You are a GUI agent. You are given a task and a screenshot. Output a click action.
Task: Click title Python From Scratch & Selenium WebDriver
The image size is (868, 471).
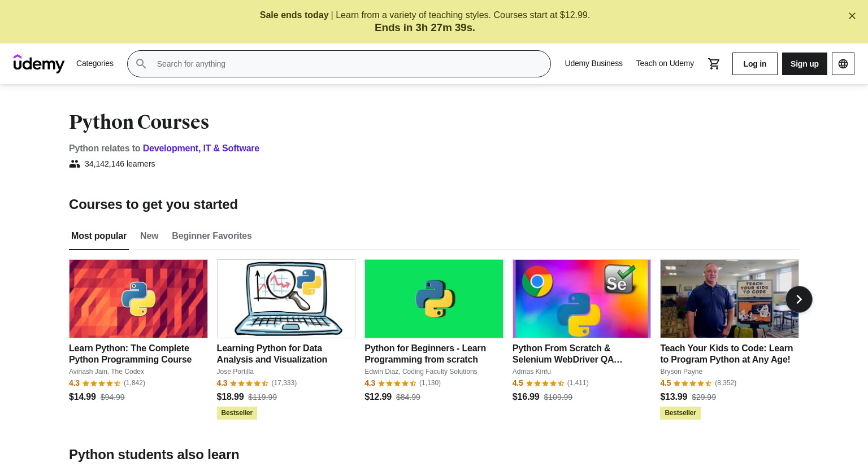[x=567, y=354]
